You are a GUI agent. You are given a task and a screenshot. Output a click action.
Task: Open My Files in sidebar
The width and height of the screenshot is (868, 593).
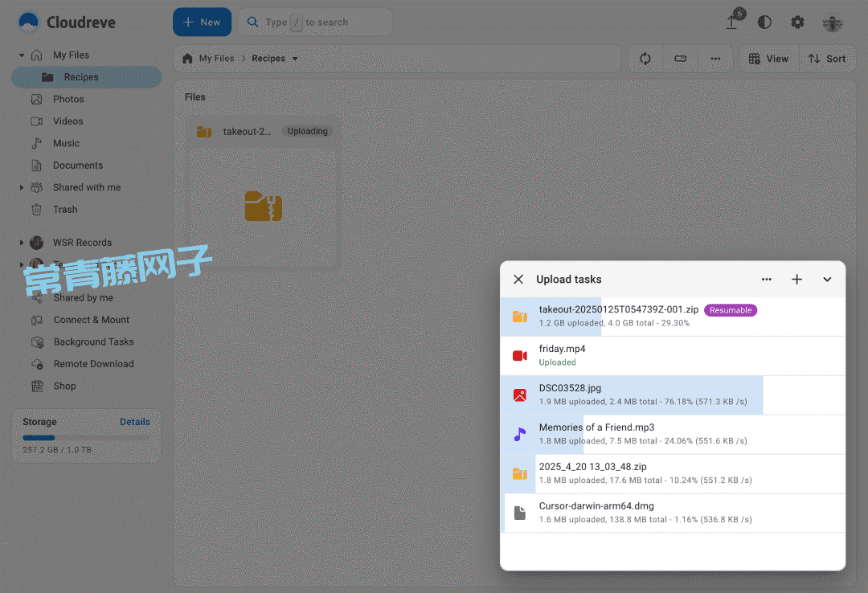click(71, 55)
